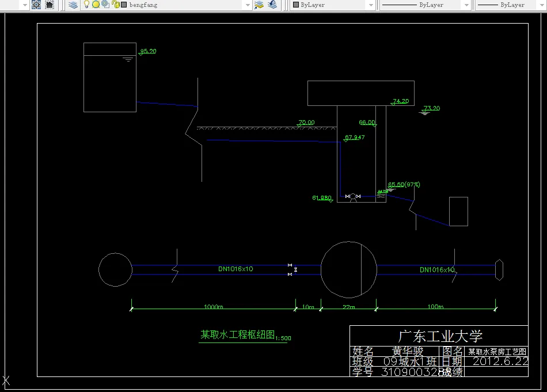Select the 67.947 elevation label
This screenshot has height=392, width=547.
(x=355, y=137)
